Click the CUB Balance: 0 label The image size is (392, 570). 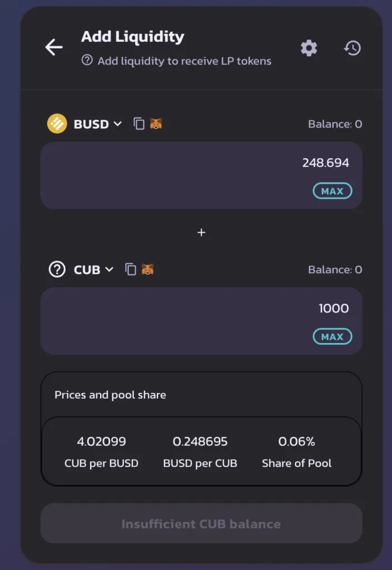coord(335,270)
